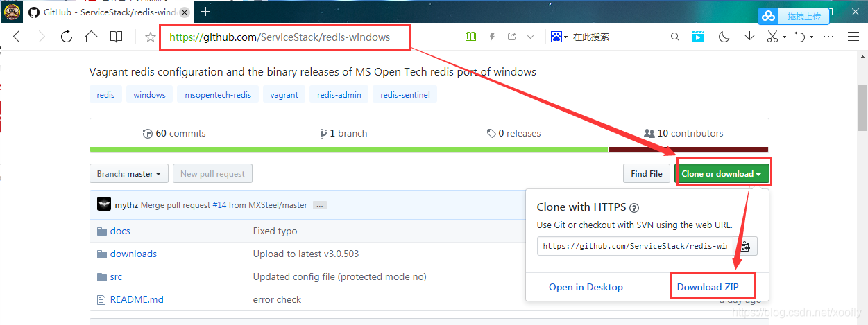Image resolution: width=868 pixels, height=325 pixels.
Task: Open the blue video icon in the toolbar
Action: tap(698, 37)
